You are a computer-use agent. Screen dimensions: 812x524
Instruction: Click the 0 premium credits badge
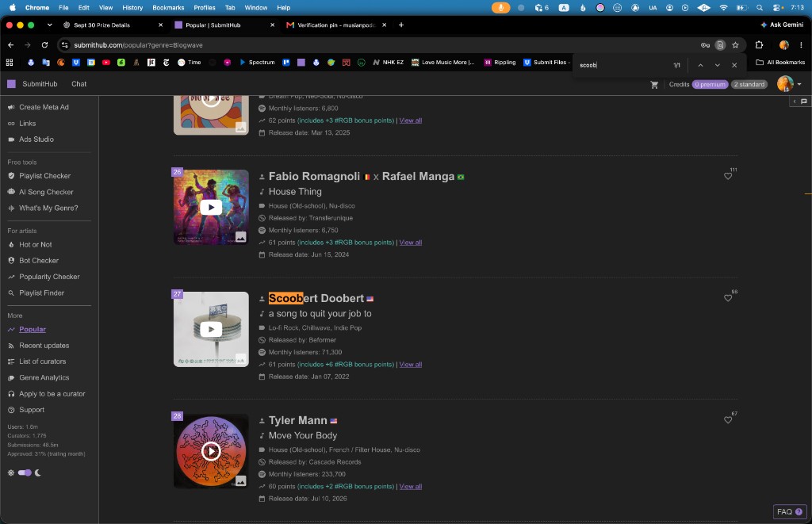click(710, 84)
